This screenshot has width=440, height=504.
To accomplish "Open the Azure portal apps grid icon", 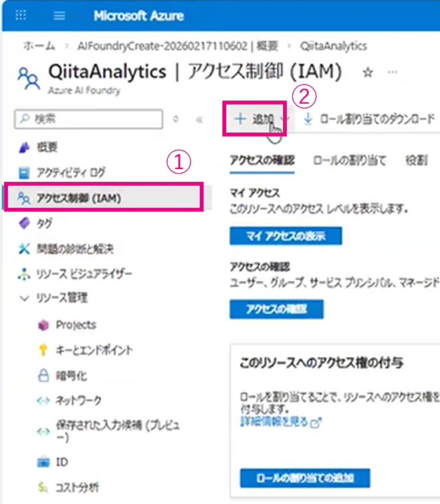I will tap(21, 15).
